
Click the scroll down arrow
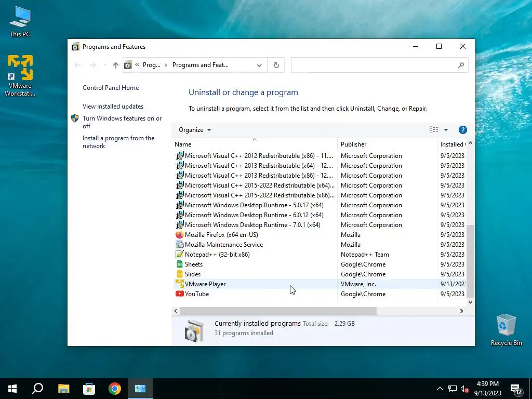pos(470,302)
